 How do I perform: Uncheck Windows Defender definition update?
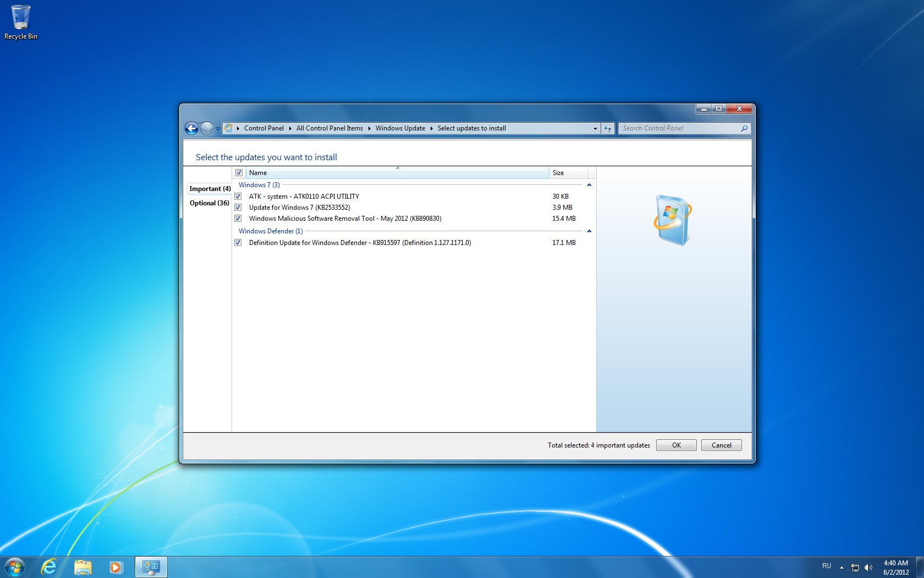[x=238, y=243]
